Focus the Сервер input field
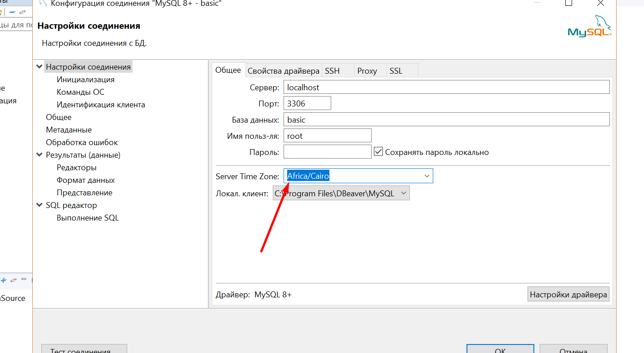This screenshot has height=353, width=644. click(x=447, y=87)
